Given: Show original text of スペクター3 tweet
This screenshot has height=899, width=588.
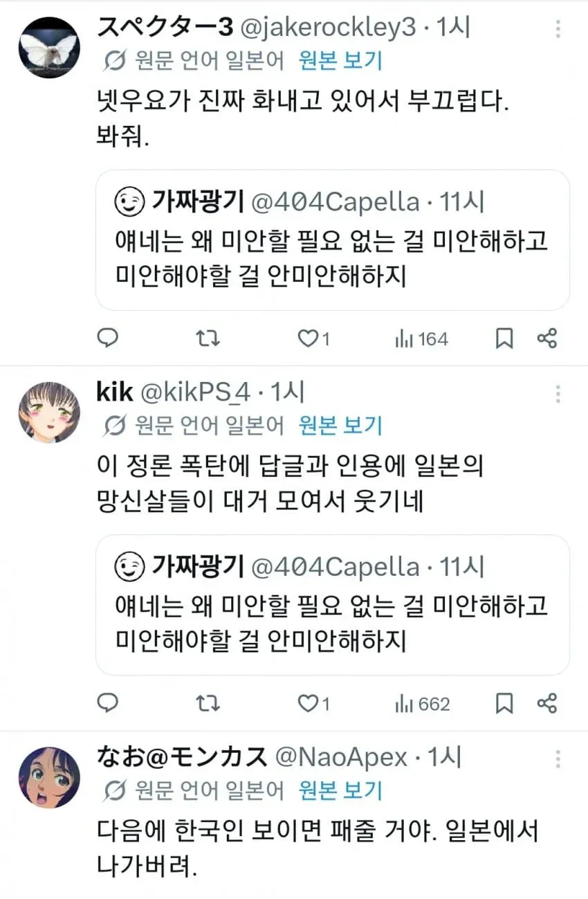Looking at the screenshot, I should [x=340, y=61].
